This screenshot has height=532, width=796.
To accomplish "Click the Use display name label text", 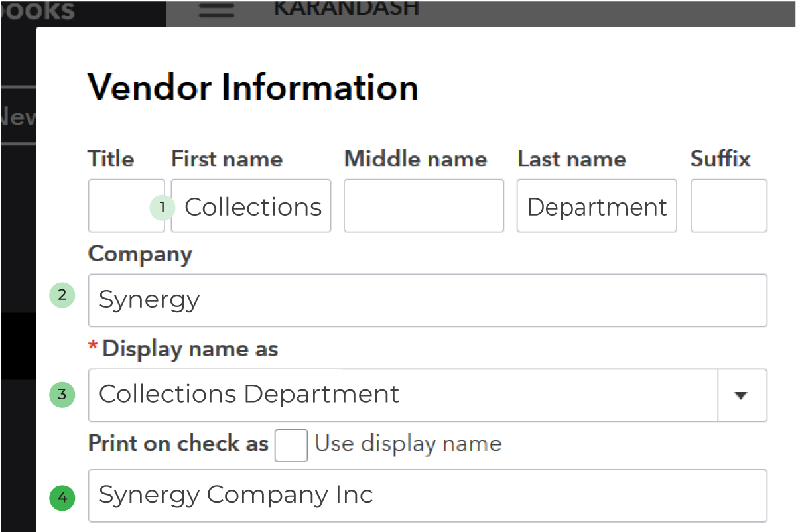I will pyautogui.click(x=408, y=443).
